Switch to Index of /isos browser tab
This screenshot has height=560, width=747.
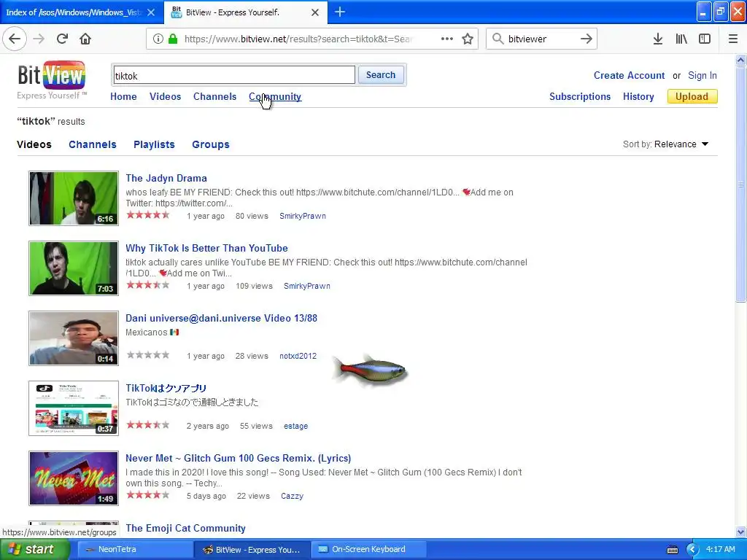point(73,12)
